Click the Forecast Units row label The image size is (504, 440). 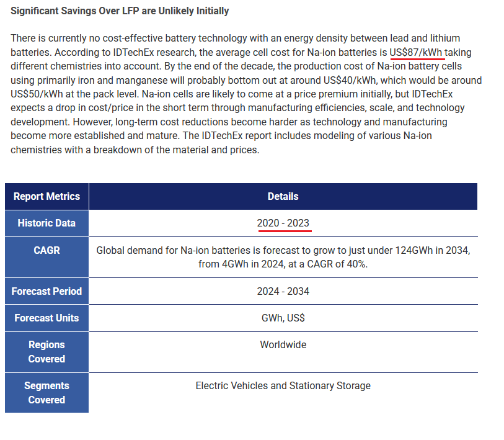(x=46, y=318)
